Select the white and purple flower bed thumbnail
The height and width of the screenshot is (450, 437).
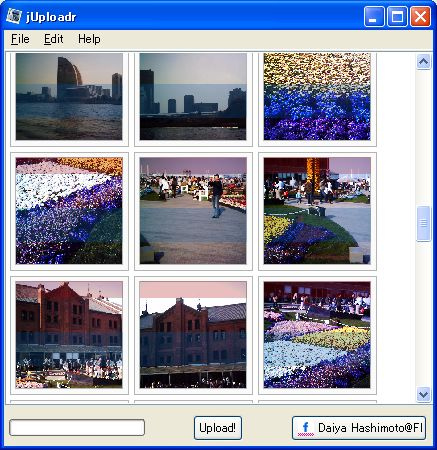[x=69, y=211]
